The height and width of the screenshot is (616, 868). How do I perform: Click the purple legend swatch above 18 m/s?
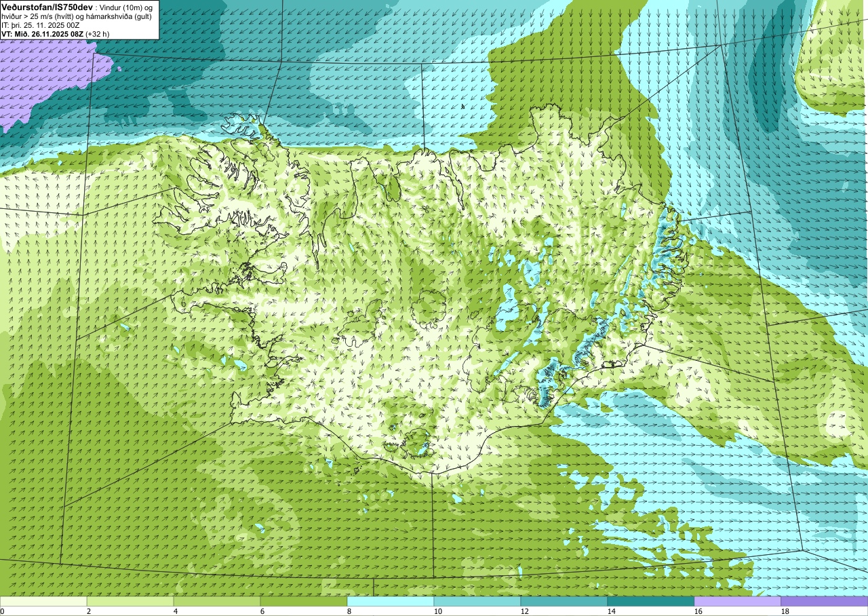[x=825, y=601]
